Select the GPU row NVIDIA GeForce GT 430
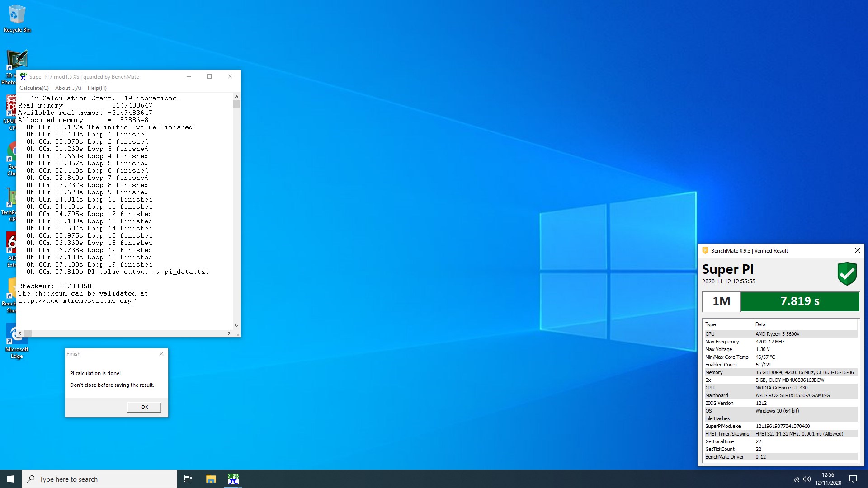Image resolution: width=868 pixels, height=488 pixels. coord(780,388)
